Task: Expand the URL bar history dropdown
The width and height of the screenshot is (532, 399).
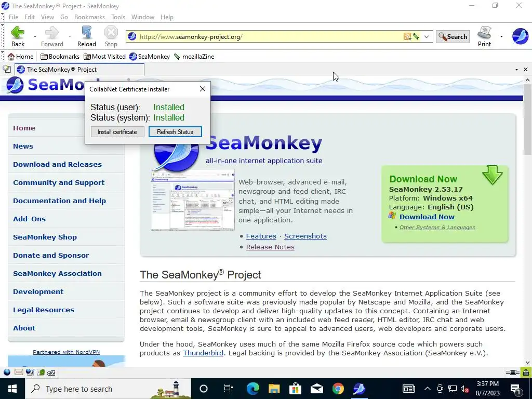Action: [427, 37]
